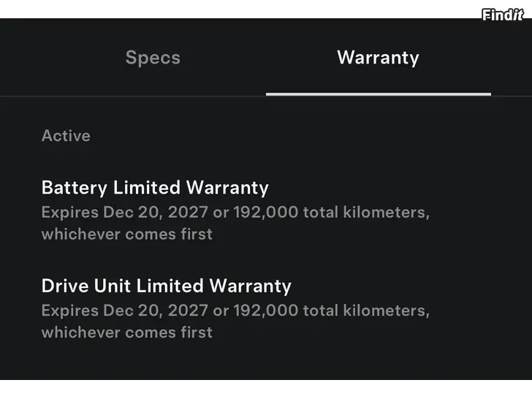Click "192,000" in the Drive Unit warranty details
Image resolution: width=532 pixels, height=399 pixels.
tap(266, 311)
